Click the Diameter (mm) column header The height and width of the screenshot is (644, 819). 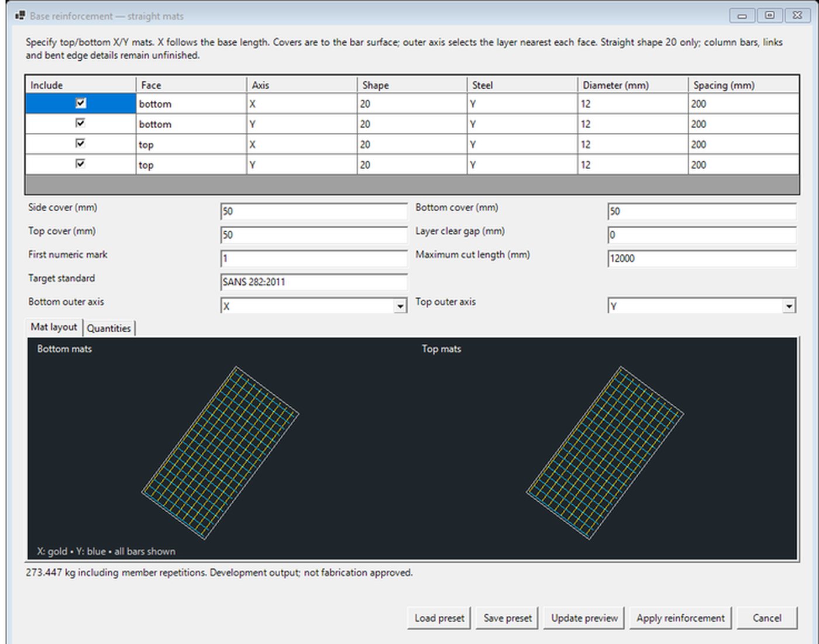(x=633, y=85)
